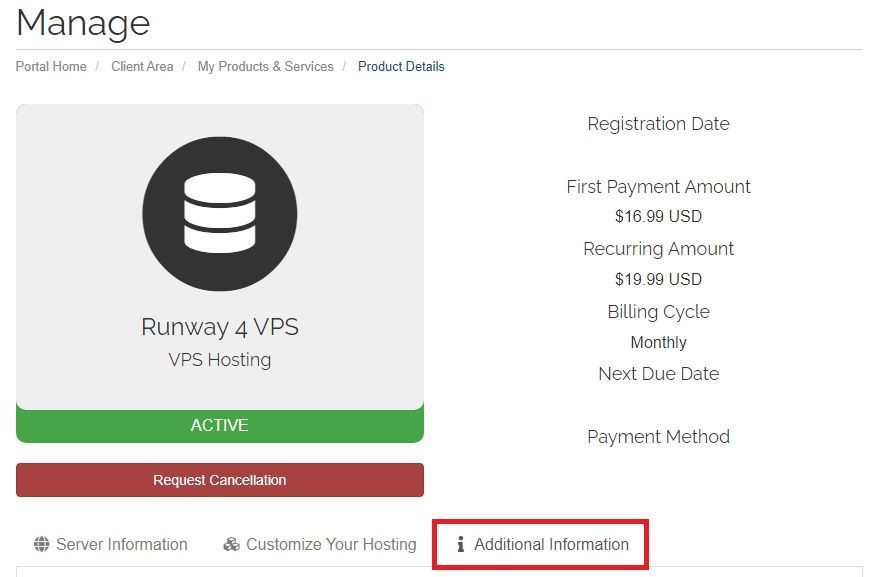
Task: Switch to Customize Your Hosting tab
Action: [x=319, y=544]
